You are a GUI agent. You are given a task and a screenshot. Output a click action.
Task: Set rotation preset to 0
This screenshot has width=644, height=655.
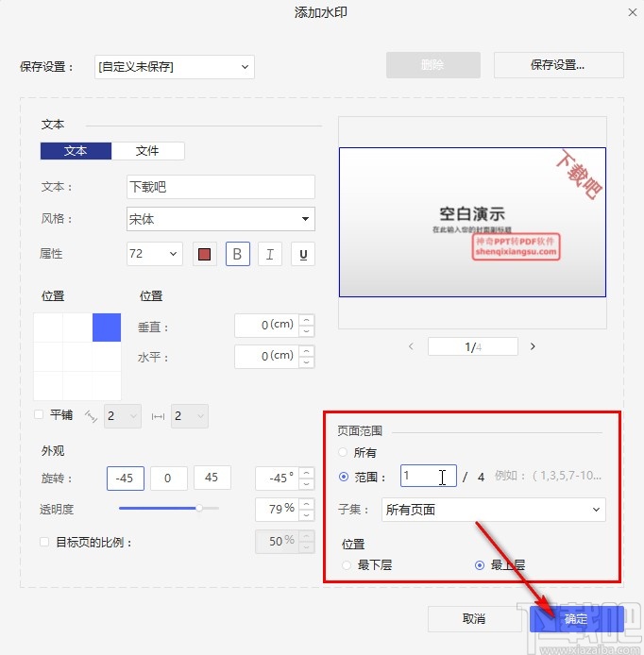169,478
